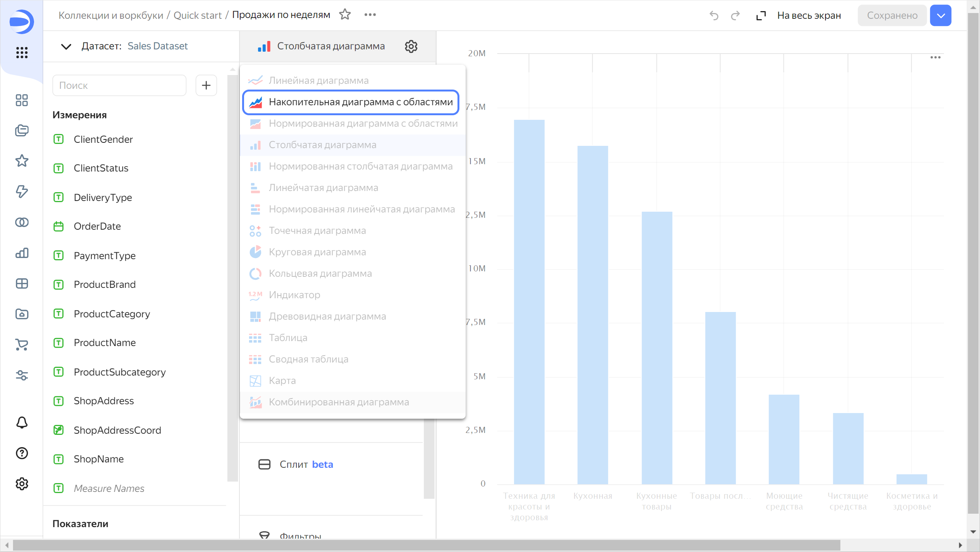Open chart settings gear icon
Screen dimensions: 980x552
[x=411, y=46]
